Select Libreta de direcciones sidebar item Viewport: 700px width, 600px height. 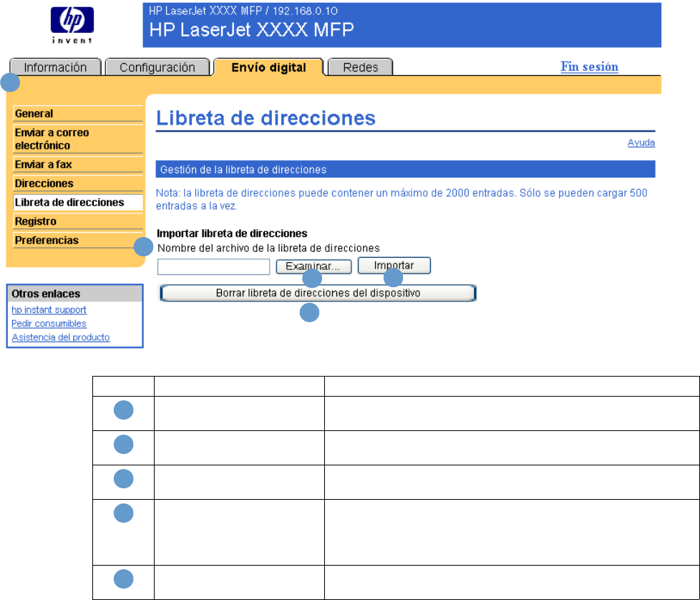tap(78, 202)
